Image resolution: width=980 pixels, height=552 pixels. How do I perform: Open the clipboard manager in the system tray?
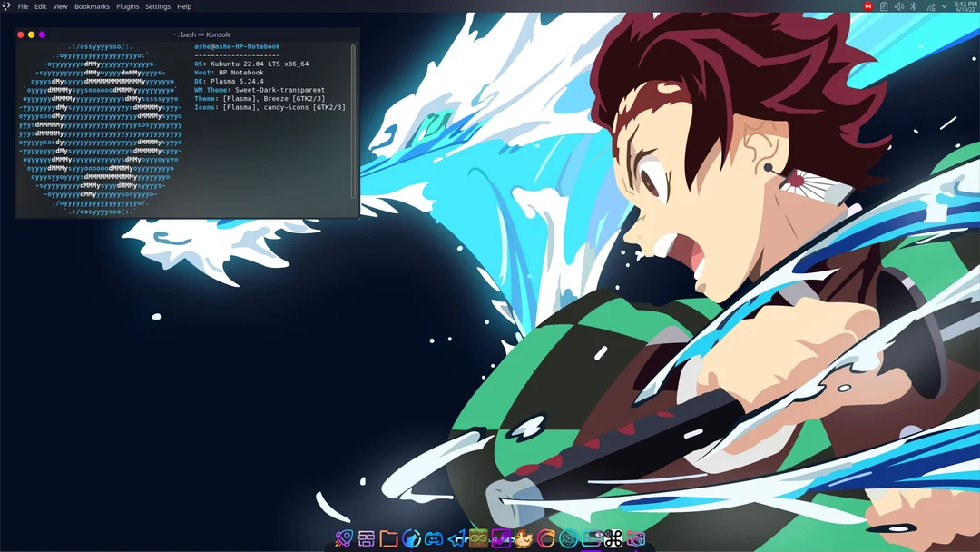pos(885,5)
